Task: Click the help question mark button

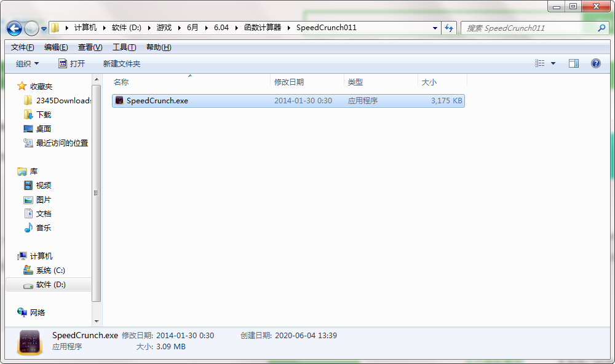Action: click(595, 63)
